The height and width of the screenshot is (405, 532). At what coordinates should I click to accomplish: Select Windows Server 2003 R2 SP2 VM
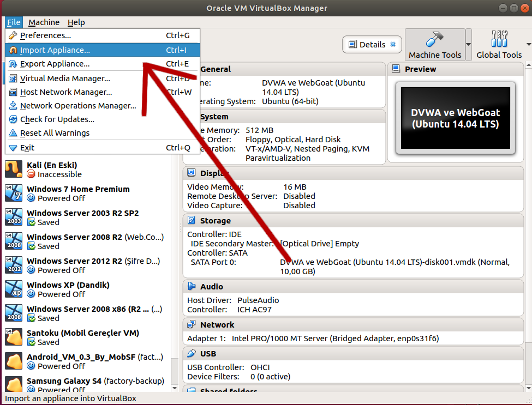87,217
